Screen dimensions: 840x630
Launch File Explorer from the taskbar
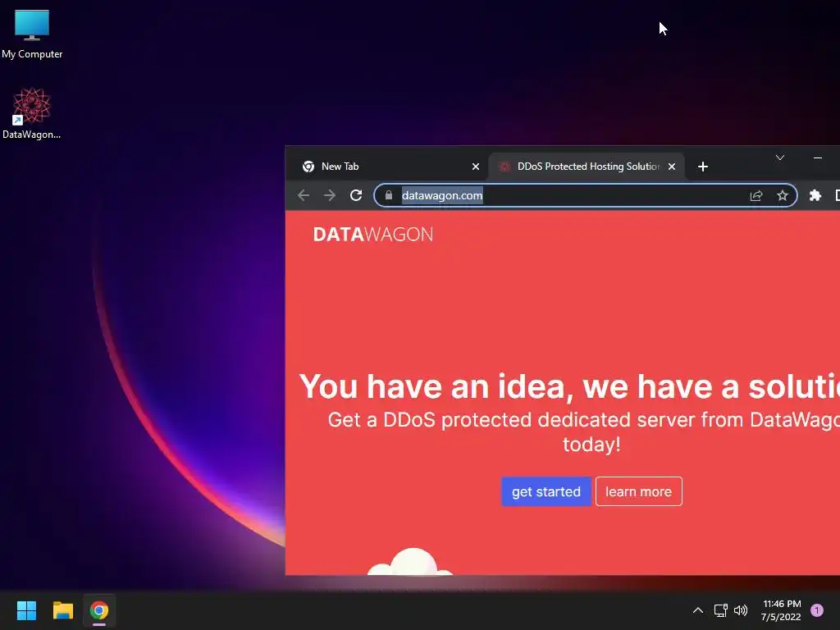point(62,610)
